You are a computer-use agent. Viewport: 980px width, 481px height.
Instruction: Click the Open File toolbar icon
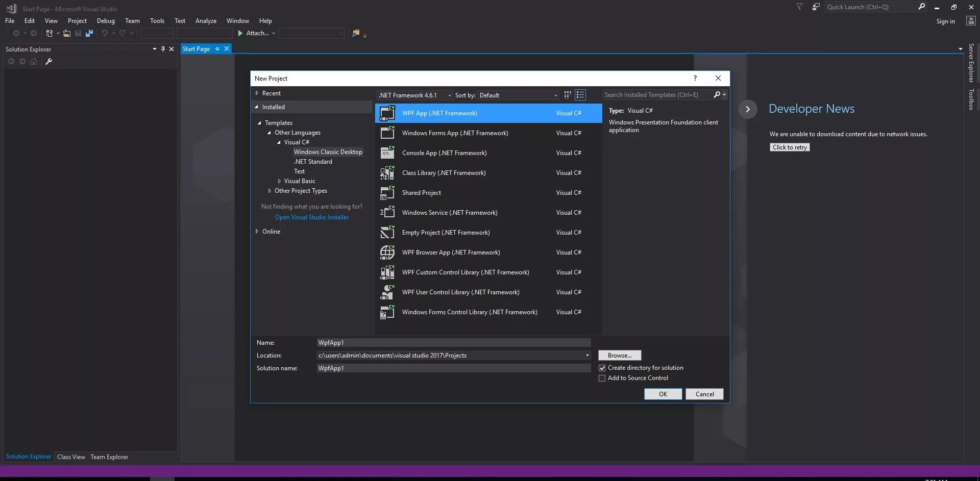point(66,33)
